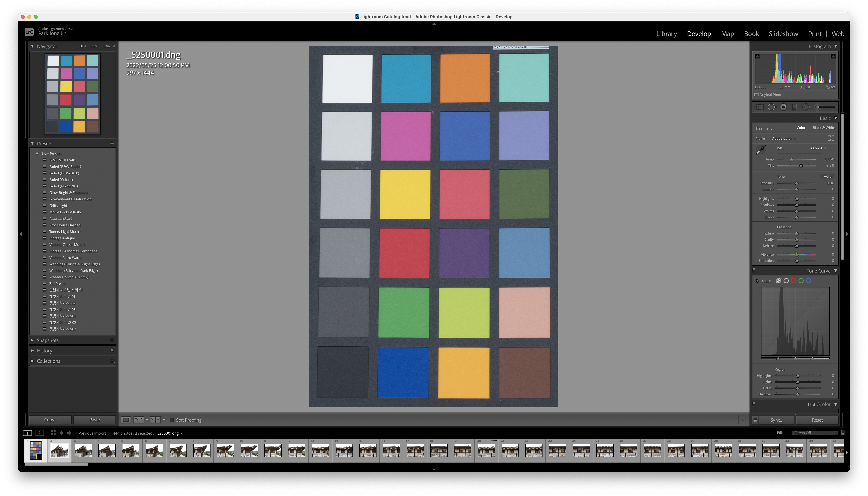Image resolution: width=868 pixels, height=496 pixels.
Task: Switch to the Map module
Action: pyautogui.click(x=727, y=34)
